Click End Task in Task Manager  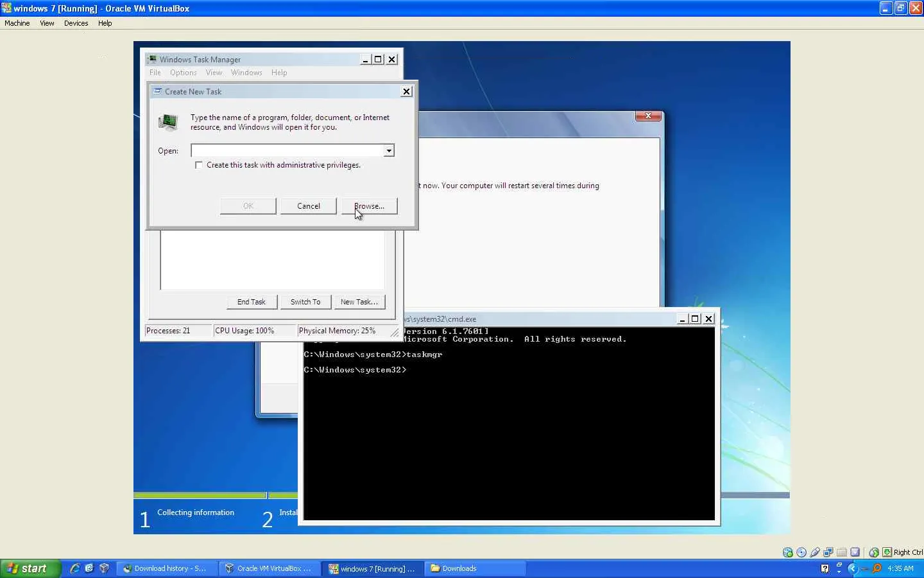click(x=252, y=302)
